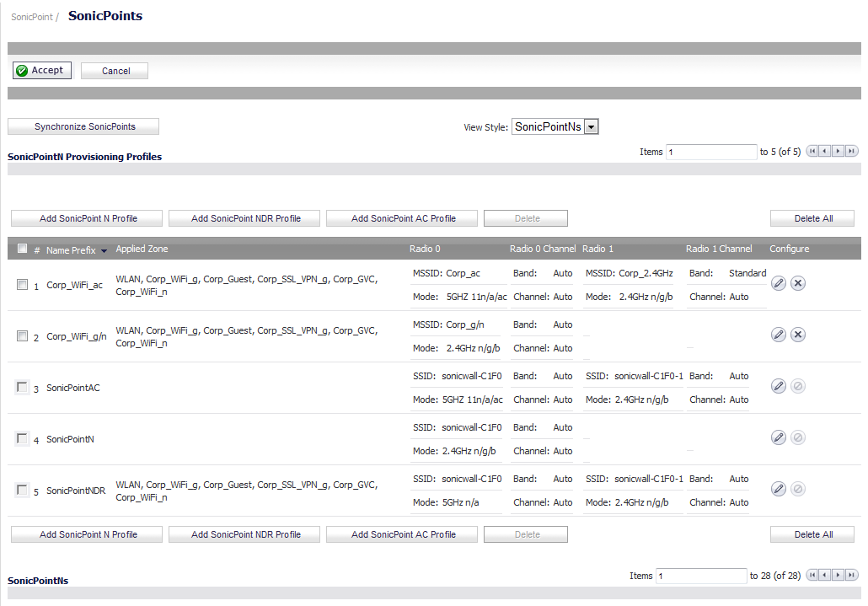Click MSSID: Corp_ac cell
The height and width of the screenshot is (606, 868).
click(x=446, y=273)
